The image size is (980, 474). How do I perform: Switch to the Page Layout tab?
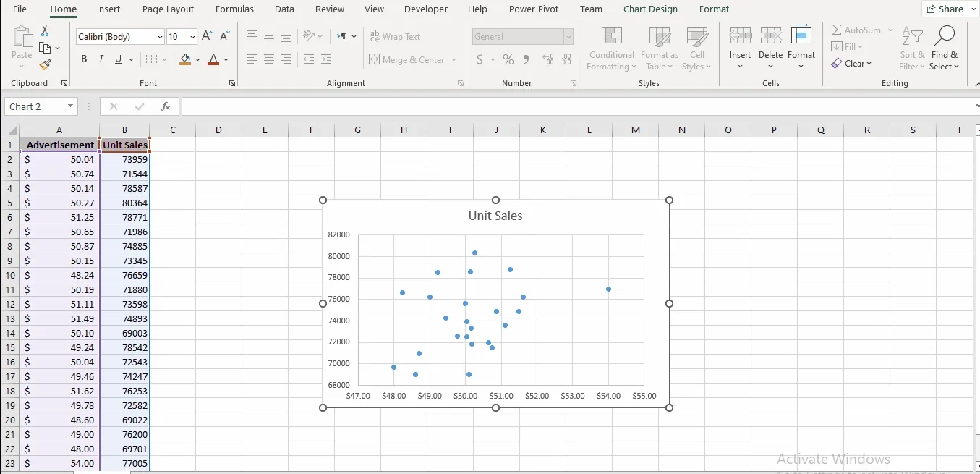[x=168, y=9]
